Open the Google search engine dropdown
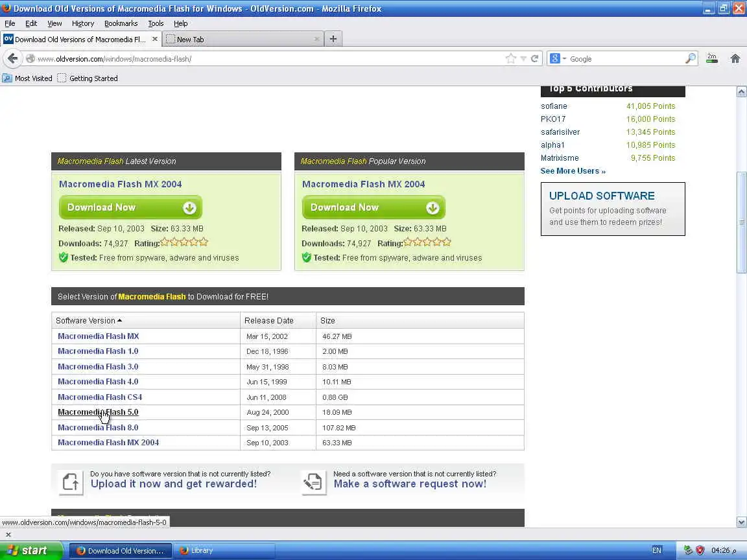 click(558, 58)
